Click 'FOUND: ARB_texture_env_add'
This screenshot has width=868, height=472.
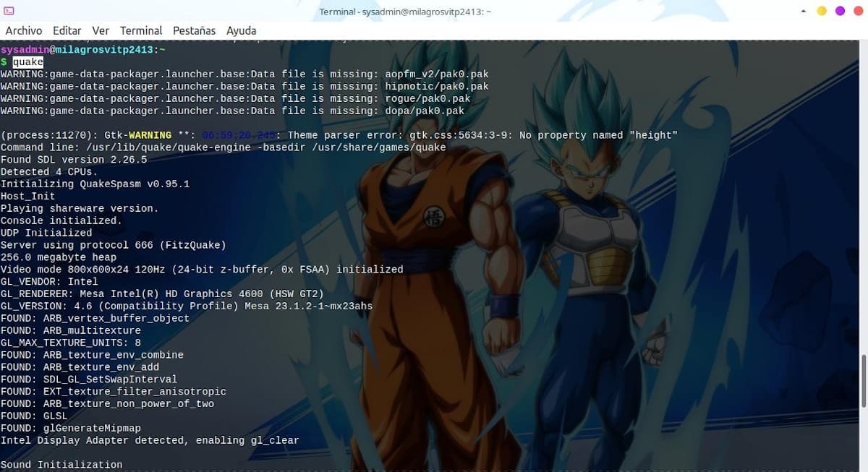pyautogui.click(x=80, y=367)
